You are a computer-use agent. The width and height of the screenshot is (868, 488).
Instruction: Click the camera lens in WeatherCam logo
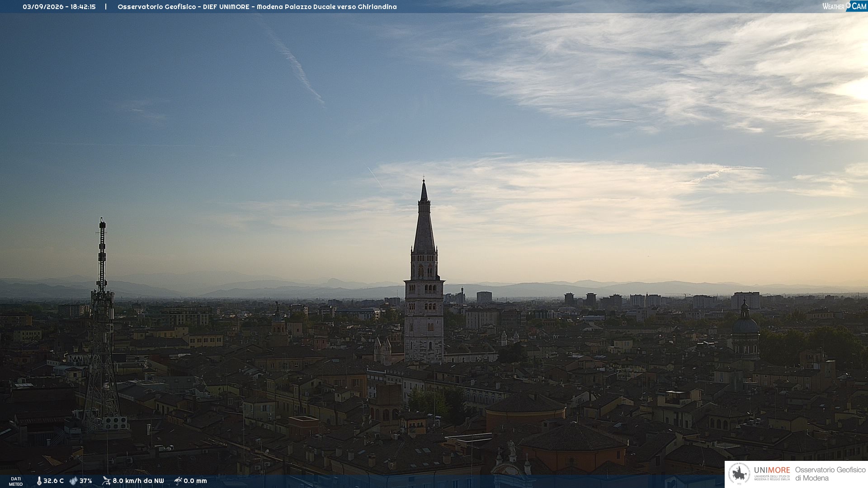(x=849, y=5)
